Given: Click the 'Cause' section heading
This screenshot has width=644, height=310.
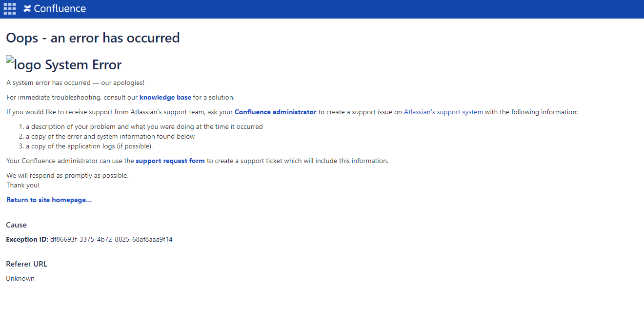Looking at the screenshot, I should coord(16,225).
